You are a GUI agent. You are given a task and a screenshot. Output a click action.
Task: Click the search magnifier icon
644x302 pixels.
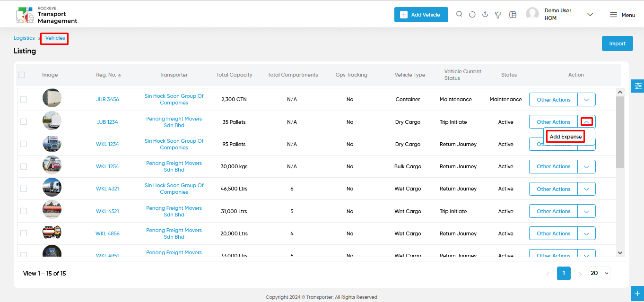click(459, 14)
